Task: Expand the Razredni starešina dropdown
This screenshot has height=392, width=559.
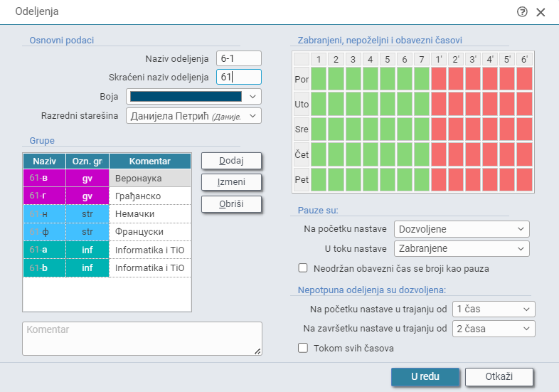Action: point(193,116)
